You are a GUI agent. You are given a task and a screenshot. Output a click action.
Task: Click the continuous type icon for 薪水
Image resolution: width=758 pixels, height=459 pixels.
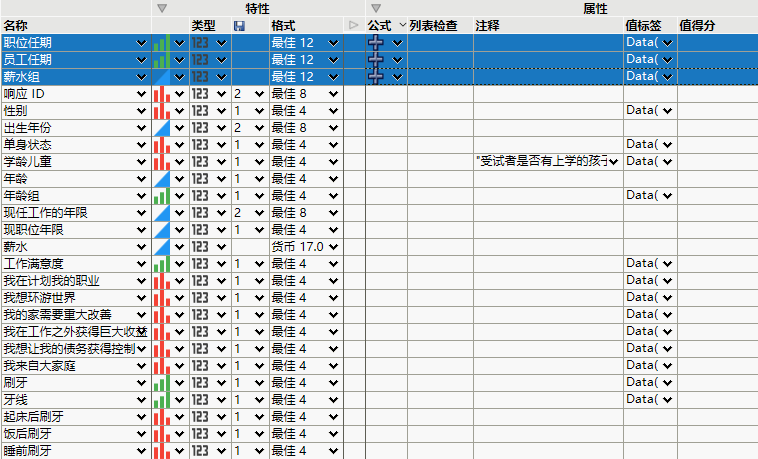(162, 247)
